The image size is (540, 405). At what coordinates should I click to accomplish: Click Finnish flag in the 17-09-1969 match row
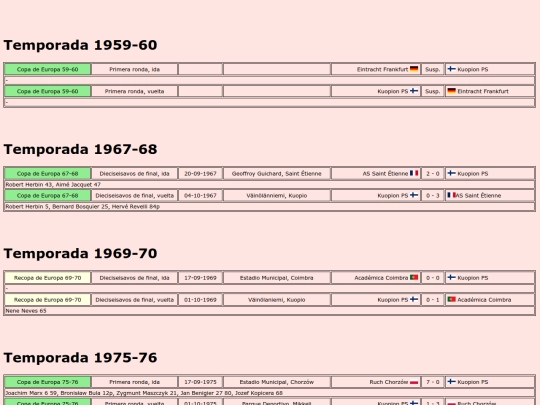point(451,278)
